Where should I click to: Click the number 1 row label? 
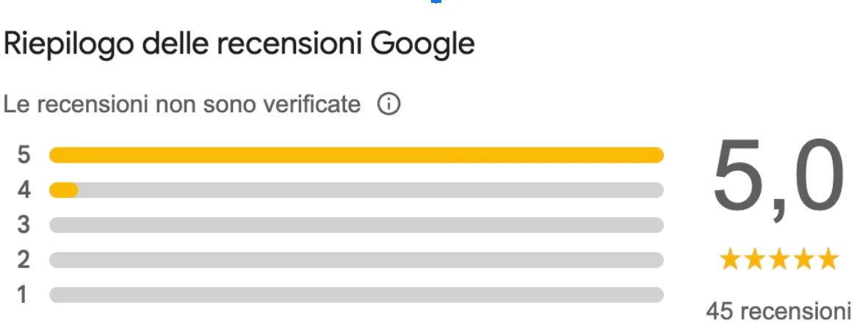(23, 295)
